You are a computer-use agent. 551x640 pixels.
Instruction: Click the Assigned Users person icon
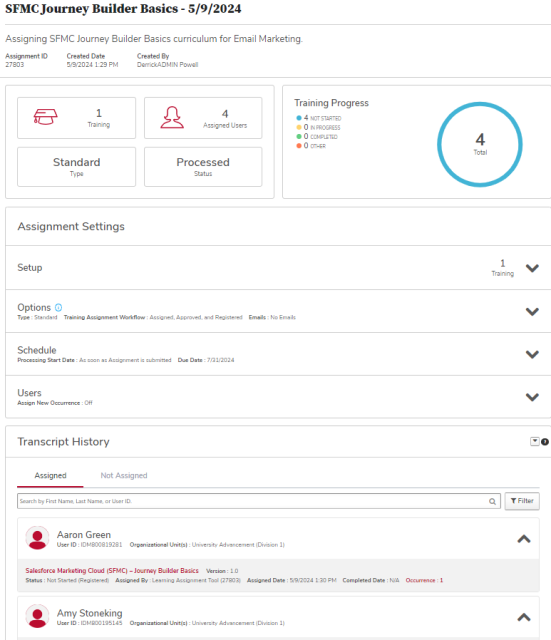pos(172,118)
